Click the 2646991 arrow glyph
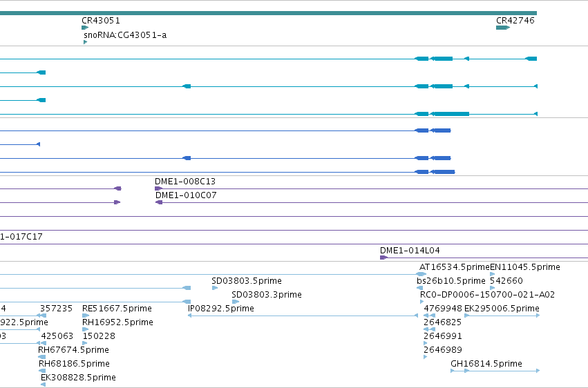Screen dimensions: 588x388 425,343
